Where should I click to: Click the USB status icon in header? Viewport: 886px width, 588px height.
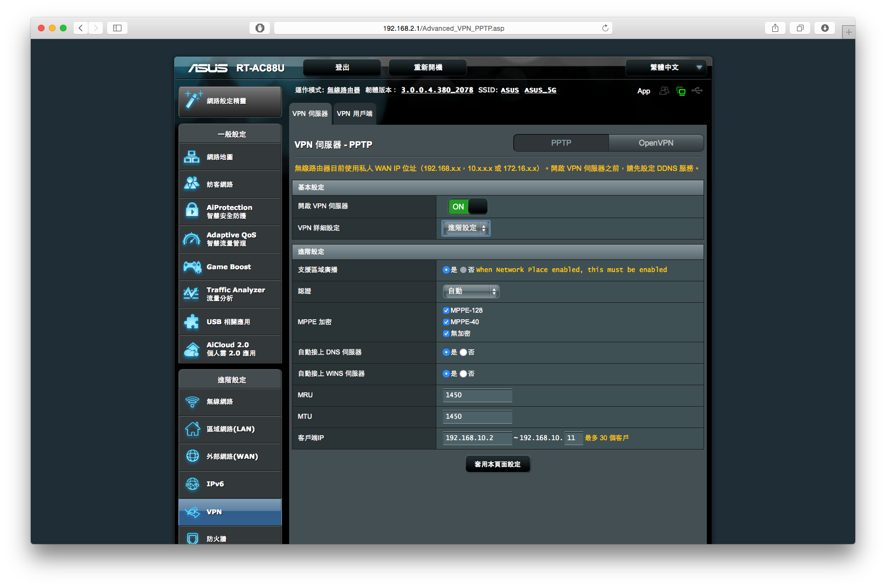(x=697, y=90)
